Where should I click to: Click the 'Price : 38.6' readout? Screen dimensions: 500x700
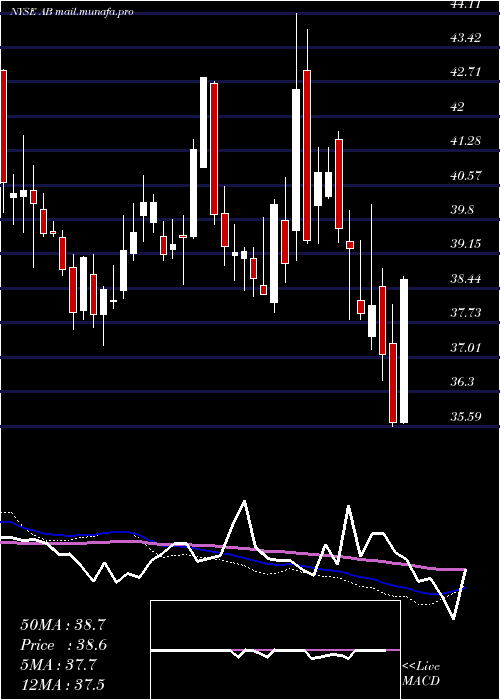point(63,645)
